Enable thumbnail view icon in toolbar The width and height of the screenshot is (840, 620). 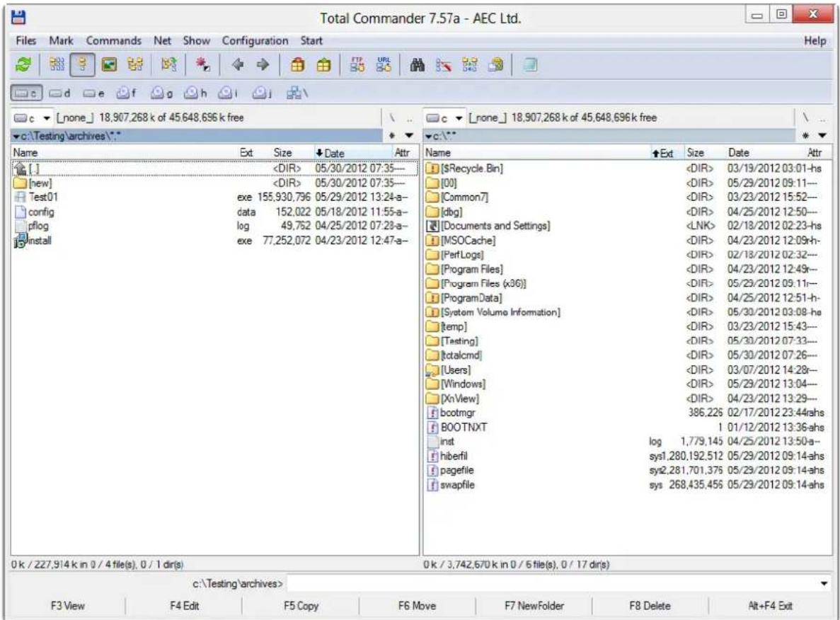coord(109,65)
